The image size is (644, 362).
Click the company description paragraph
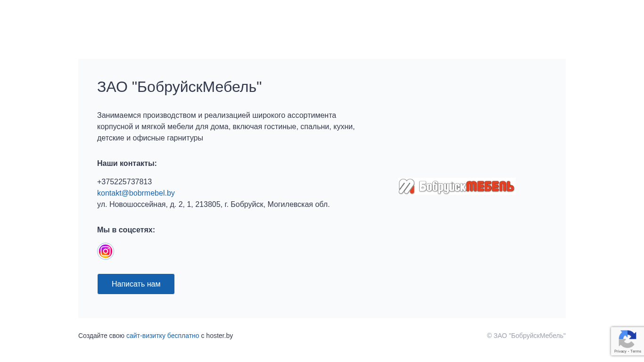coord(226,127)
